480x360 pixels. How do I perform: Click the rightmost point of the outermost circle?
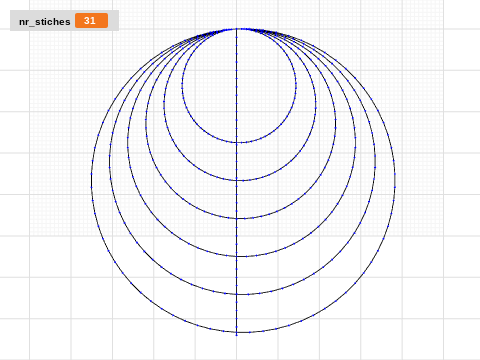point(395,181)
